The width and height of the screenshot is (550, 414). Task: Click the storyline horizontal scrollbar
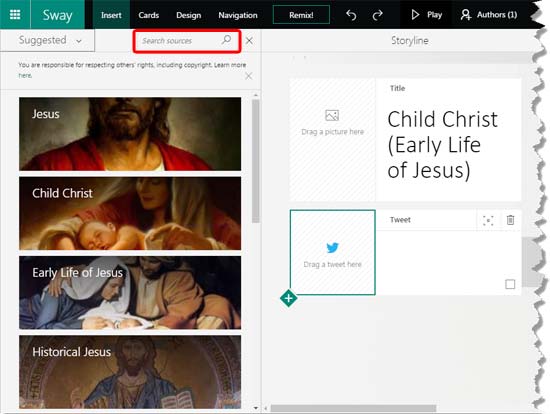tap(353, 408)
